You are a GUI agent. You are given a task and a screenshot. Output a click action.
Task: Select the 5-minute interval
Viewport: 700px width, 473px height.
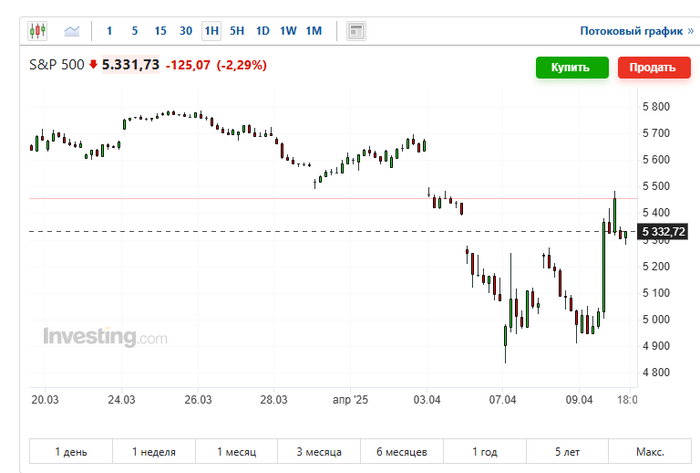click(134, 31)
